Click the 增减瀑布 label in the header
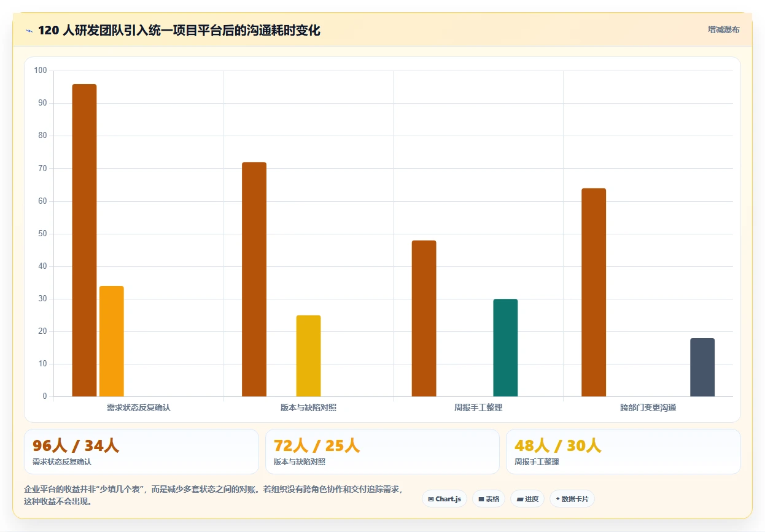This screenshot has width=765, height=532. (723, 29)
